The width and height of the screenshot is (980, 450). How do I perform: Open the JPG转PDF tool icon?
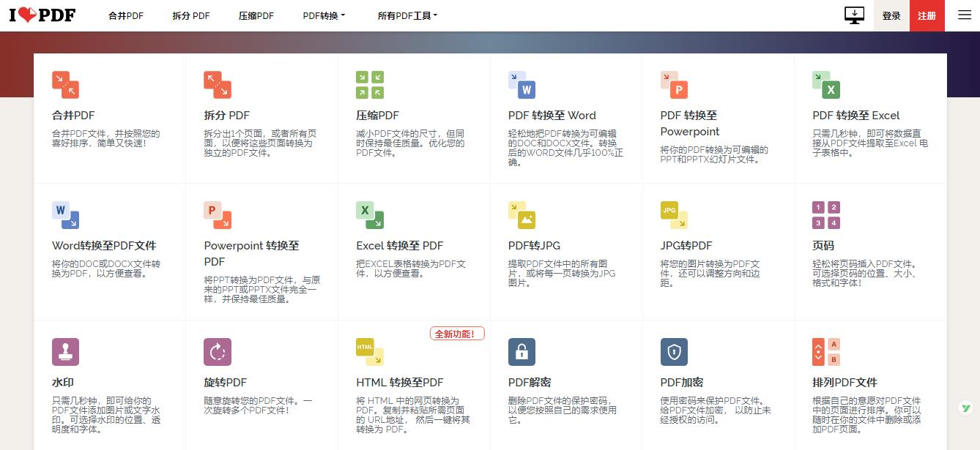[x=675, y=214]
